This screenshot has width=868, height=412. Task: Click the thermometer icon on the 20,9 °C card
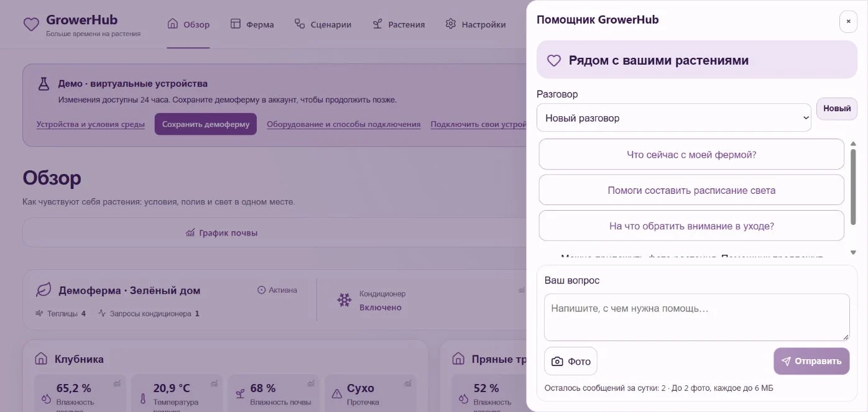(x=143, y=398)
